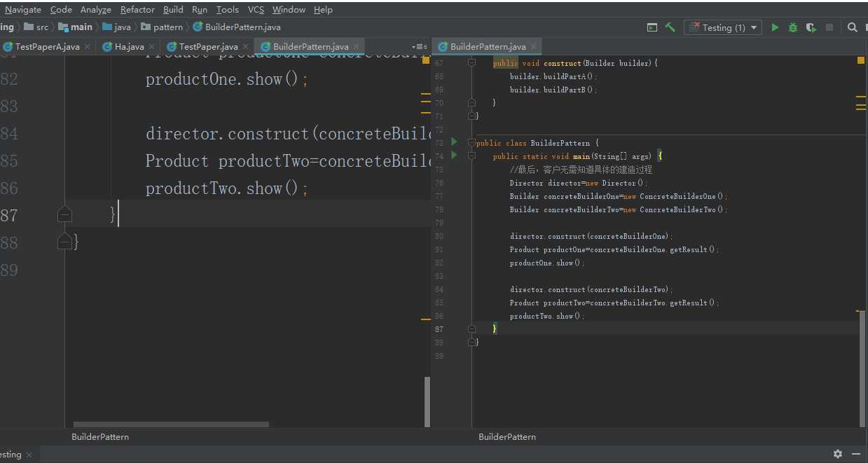This screenshot has height=463, width=868.
Task: Click 'Director director=new Director();' line
Action: [579, 183]
